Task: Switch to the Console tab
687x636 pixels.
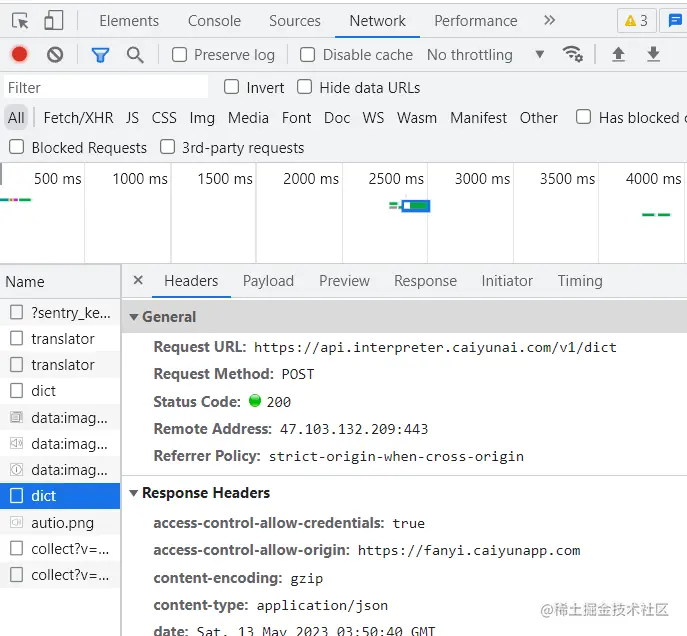Action: [x=214, y=21]
